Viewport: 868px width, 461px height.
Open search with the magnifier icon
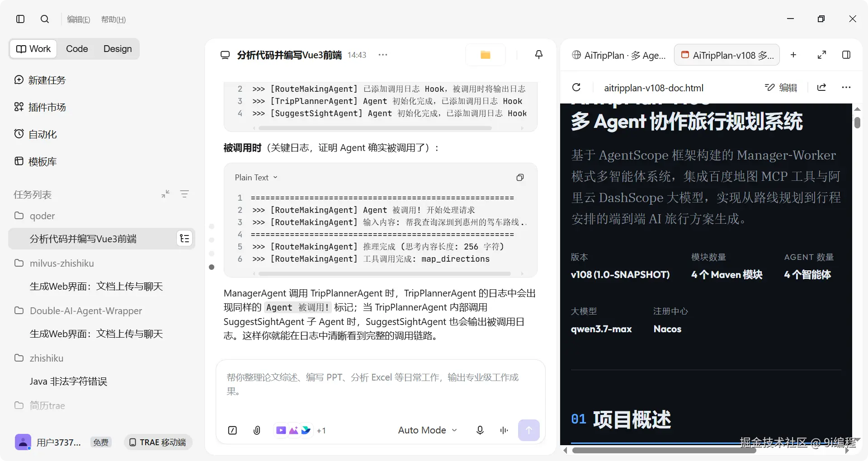[x=45, y=19]
